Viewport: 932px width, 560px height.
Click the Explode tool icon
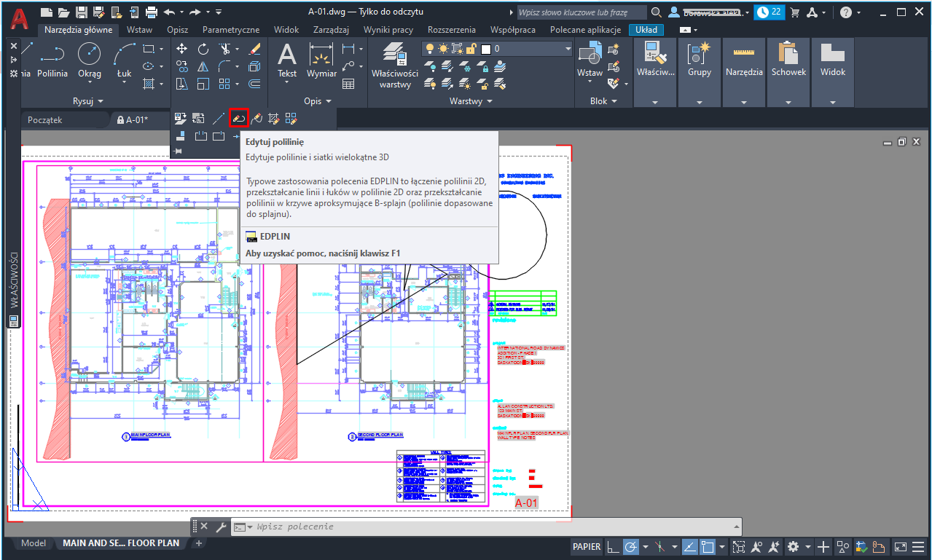[254, 66]
